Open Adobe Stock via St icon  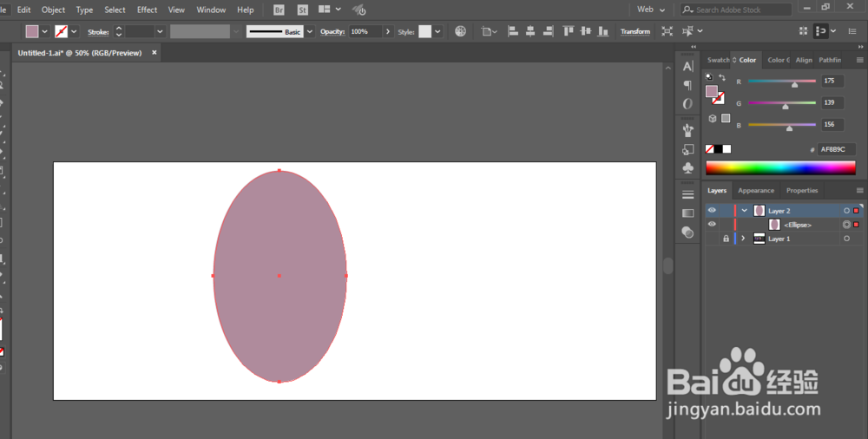point(302,10)
